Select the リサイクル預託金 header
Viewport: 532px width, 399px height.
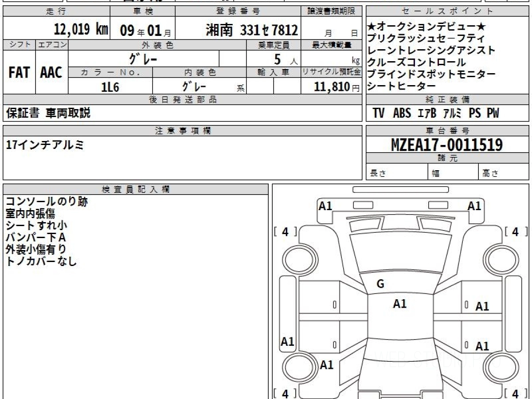point(332,72)
